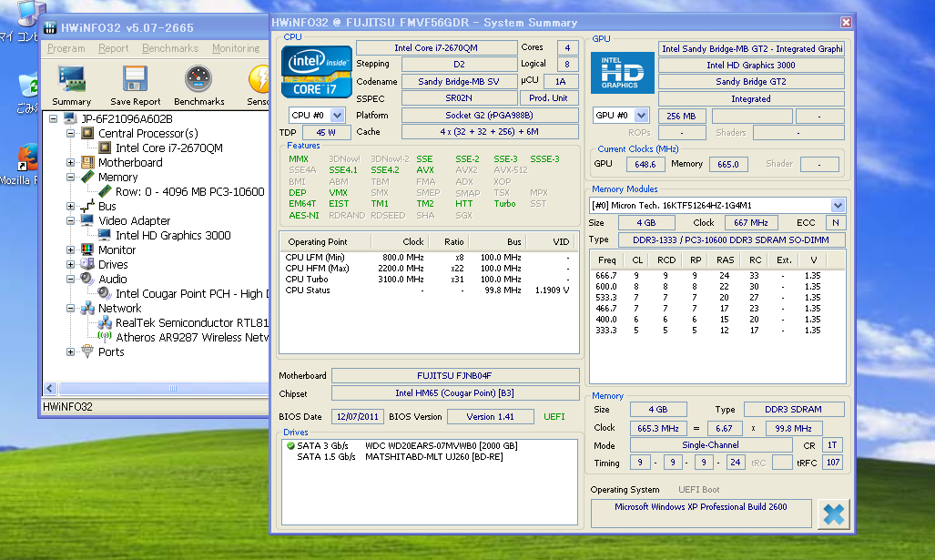935x560 pixels.
Task: Expand the Drives tree node
Action: 70,264
